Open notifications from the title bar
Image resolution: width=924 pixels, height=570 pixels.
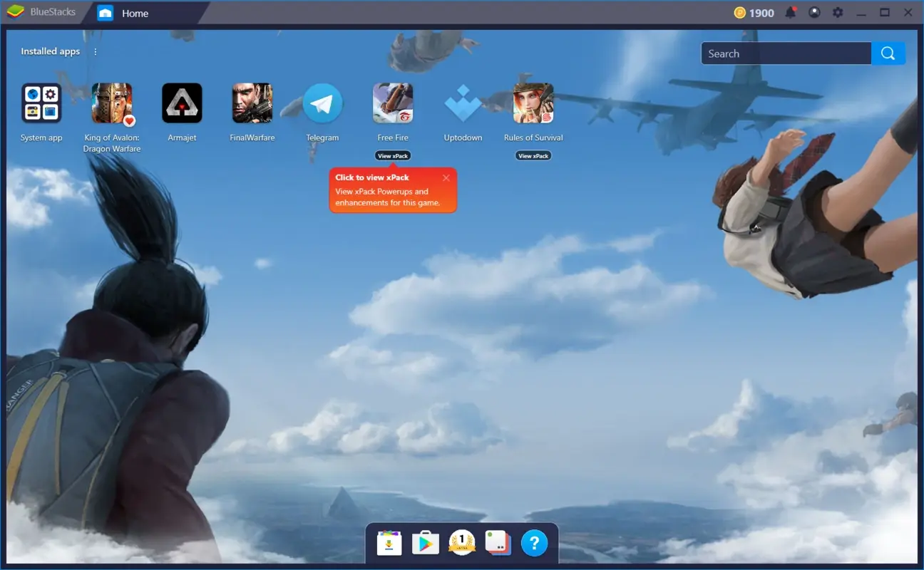tap(791, 12)
